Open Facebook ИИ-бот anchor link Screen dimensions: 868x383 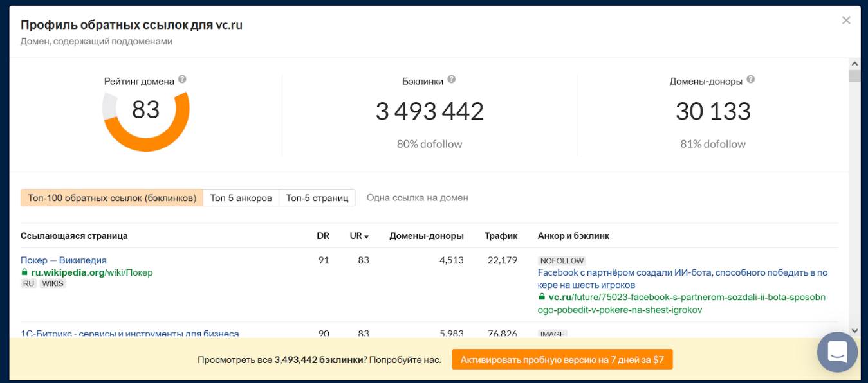[x=683, y=278]
